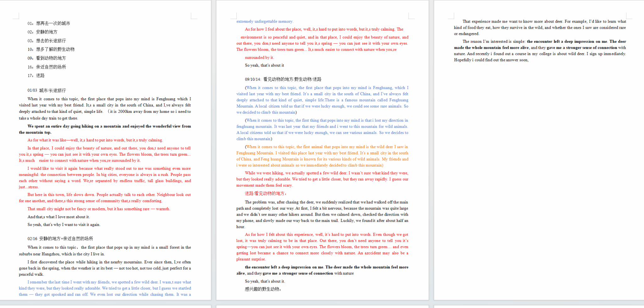
Task: Click the line "感兴趣的野生动物："
Action: tap(263, 289)
